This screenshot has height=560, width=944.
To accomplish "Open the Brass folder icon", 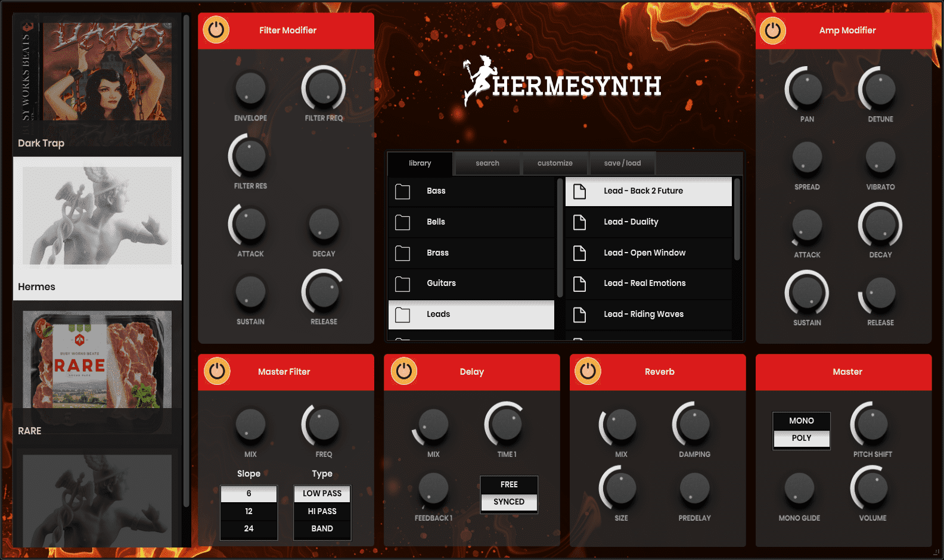I will coord(403,253).
